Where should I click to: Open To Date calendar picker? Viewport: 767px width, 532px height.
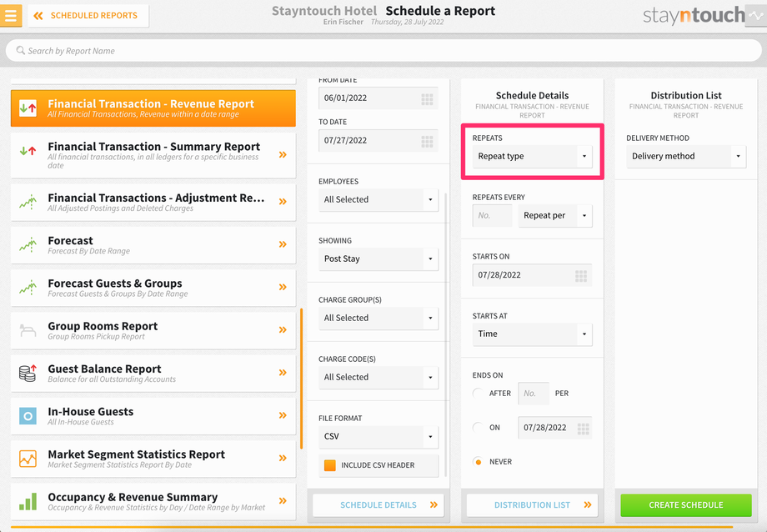(x=427, y=142)
